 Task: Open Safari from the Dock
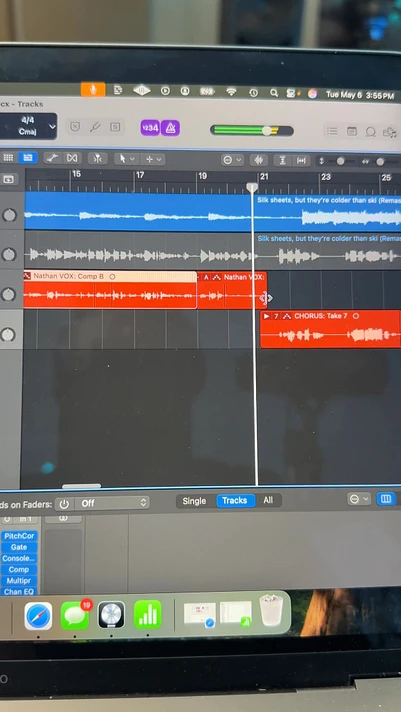tap(38, 616)
